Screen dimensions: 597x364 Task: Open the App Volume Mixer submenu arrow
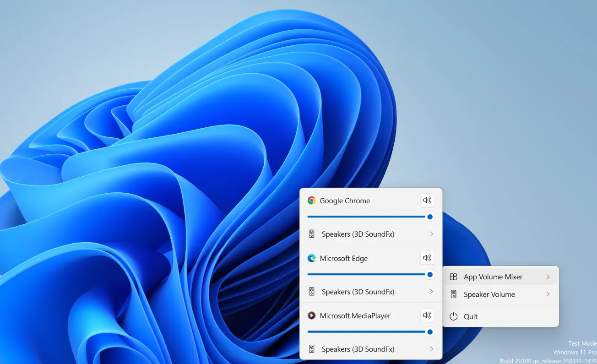click(x=548, y=277)
